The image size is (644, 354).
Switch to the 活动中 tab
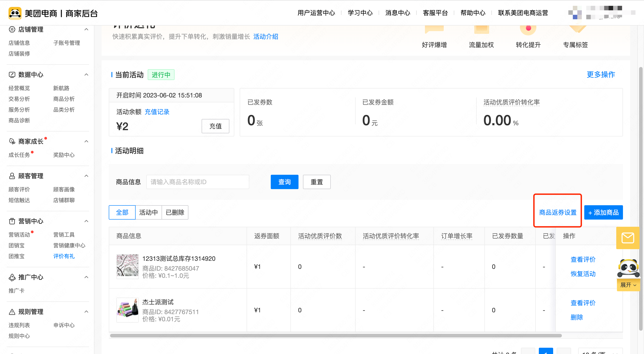pyautogui.click(x=148, y=212)
